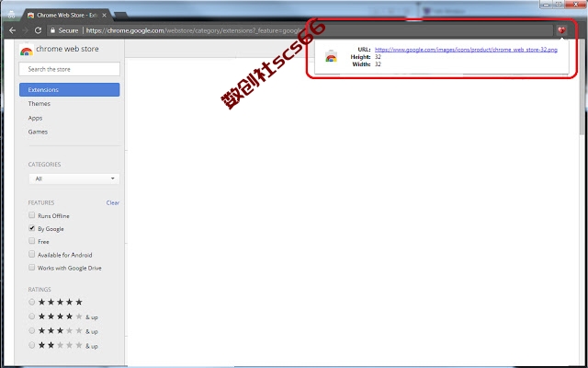Select Extensions in the sidebar
This screenshot has height=368, width=588.
(x=70, y=90)
